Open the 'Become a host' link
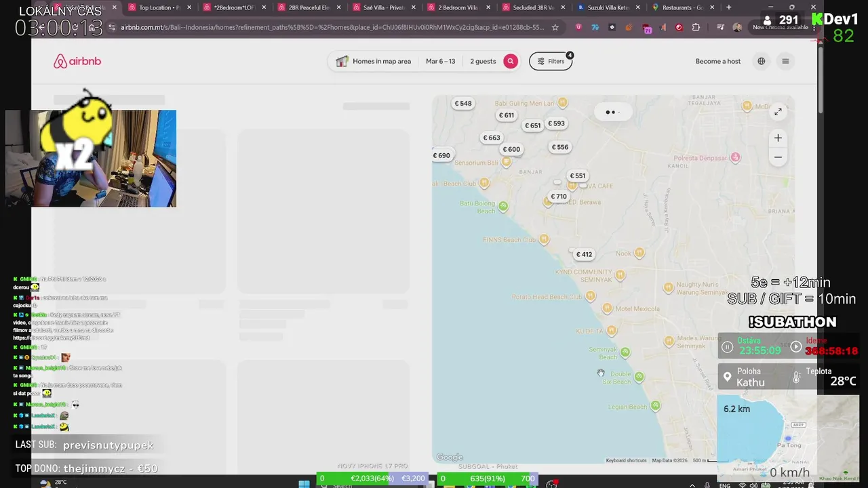The image size is (868, 488). tap(717, 61)
